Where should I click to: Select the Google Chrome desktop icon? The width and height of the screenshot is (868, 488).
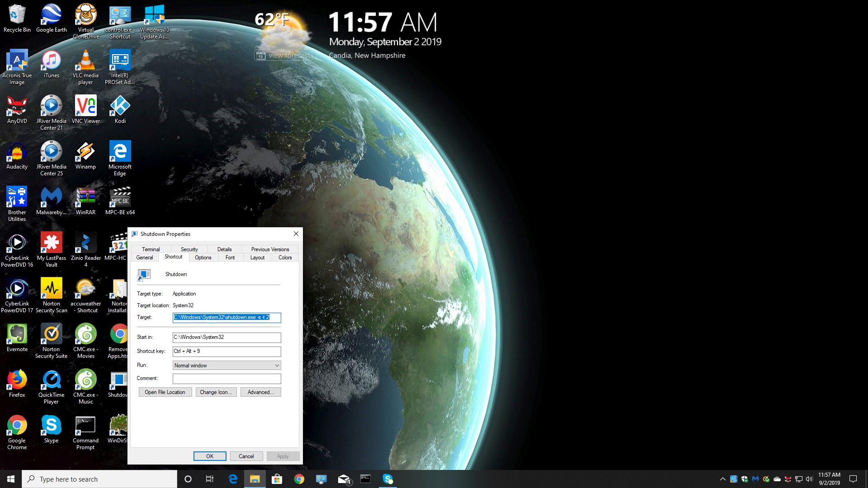coord(17,432)
